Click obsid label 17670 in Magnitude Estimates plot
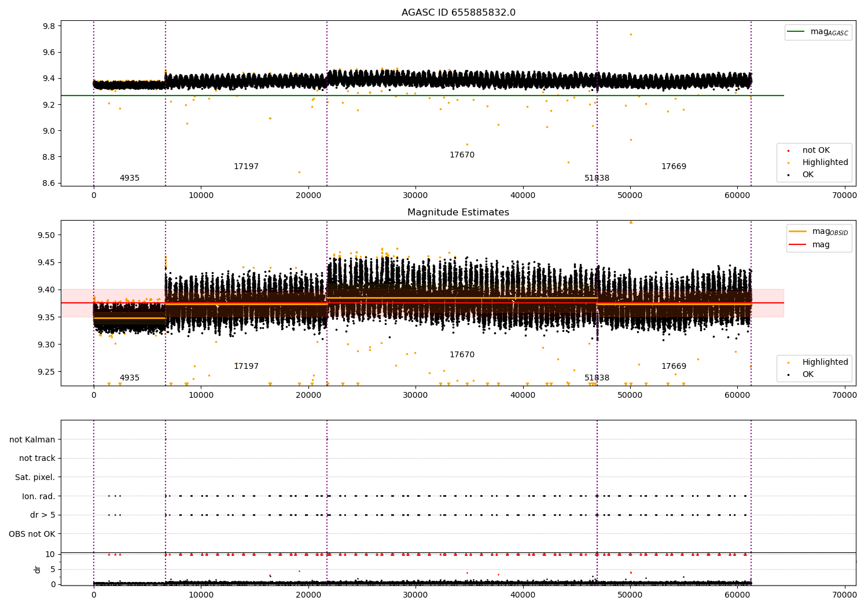Viewport: 868px width, 608px height. 462,355
